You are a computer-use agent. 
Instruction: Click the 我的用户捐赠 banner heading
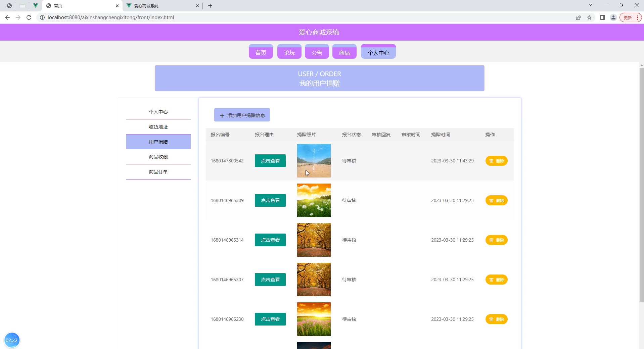(x=319, y=83)
